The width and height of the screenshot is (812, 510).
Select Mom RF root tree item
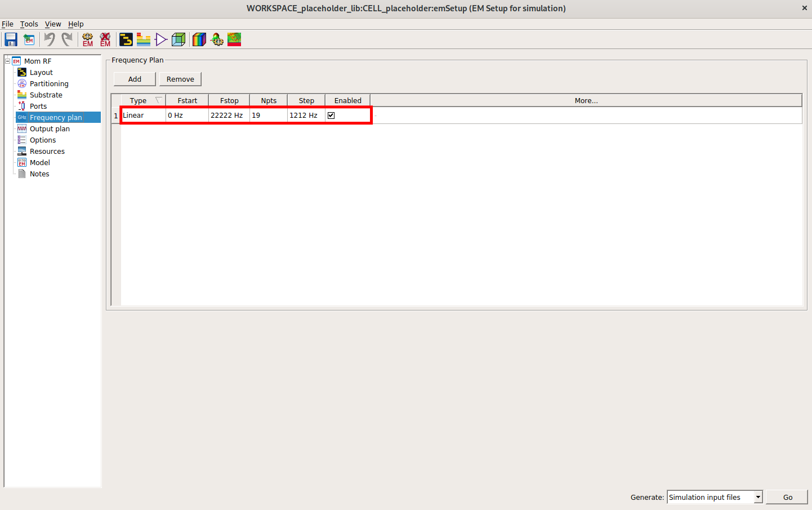[x=38, y=61]
